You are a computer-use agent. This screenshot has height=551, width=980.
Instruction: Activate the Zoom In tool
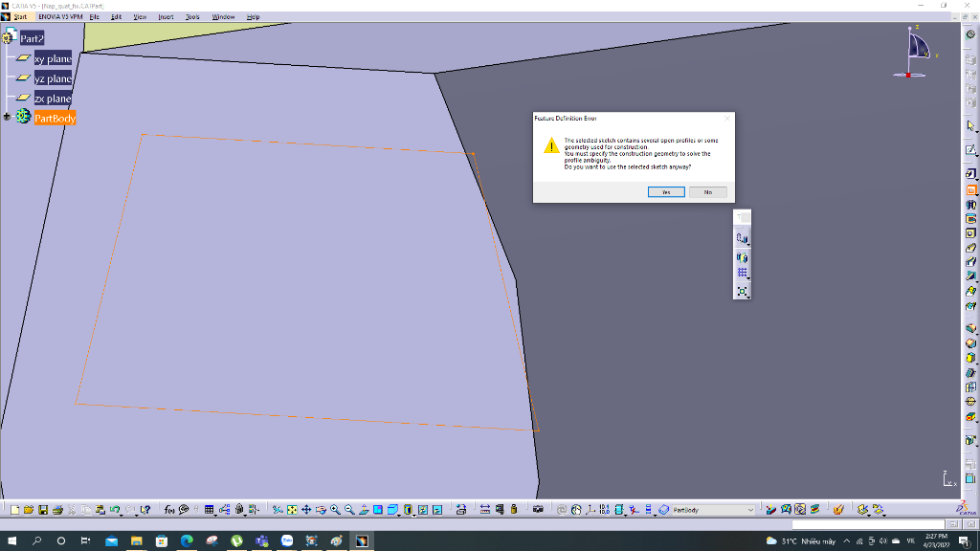click(334, 510)
